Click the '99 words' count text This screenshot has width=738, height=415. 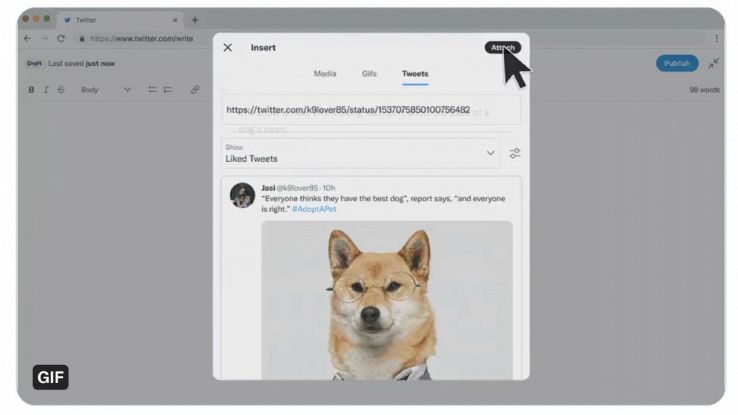(x=704, y=89)
